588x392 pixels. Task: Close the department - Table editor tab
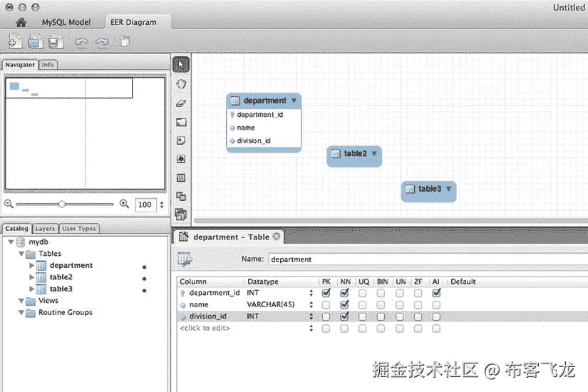(x=277, y=237)
